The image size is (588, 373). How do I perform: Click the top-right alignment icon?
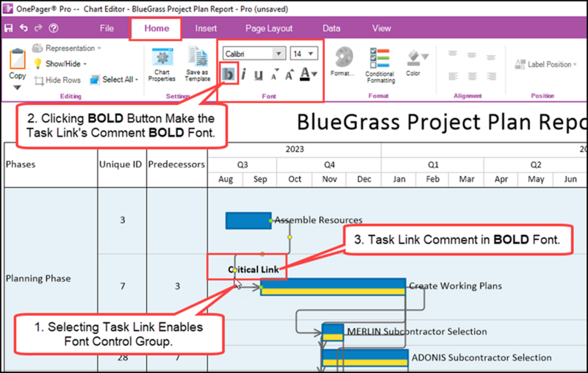click(x=491, y=57)
